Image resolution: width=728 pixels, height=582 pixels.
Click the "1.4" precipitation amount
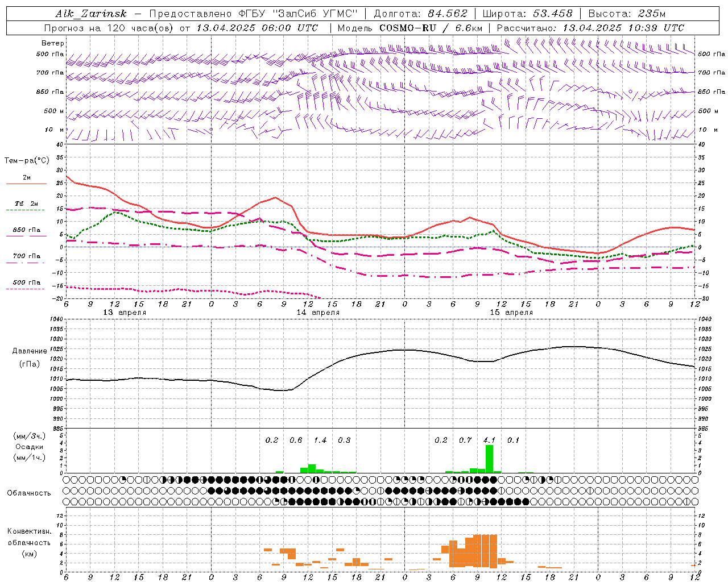[x=320, y=440]
